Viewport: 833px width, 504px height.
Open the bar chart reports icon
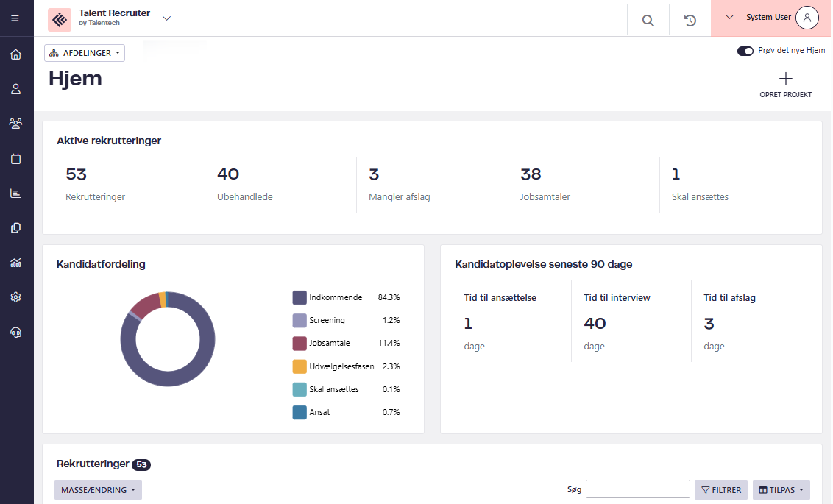click(15, 194)
